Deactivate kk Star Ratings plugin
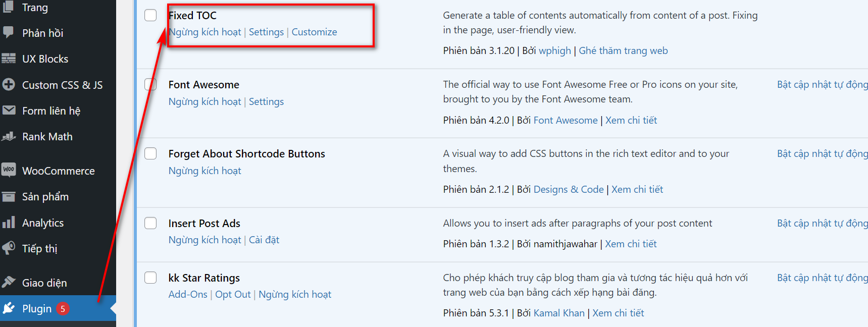The height and width of the screenshot is (327, 868). [x=295, y=294]
